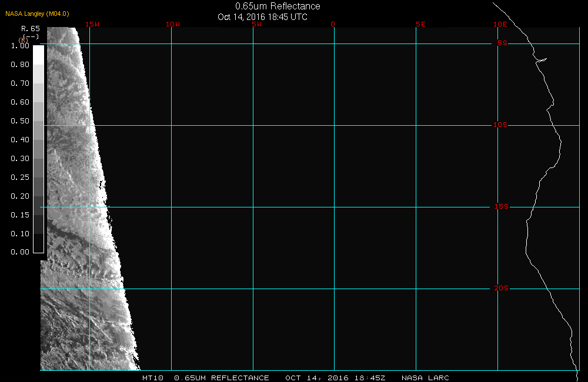Select the Oct 14, 2016 18:45 UTC timestamp
Image resolution: width=588 pixels, height=382 pixels.
(262, 16)
